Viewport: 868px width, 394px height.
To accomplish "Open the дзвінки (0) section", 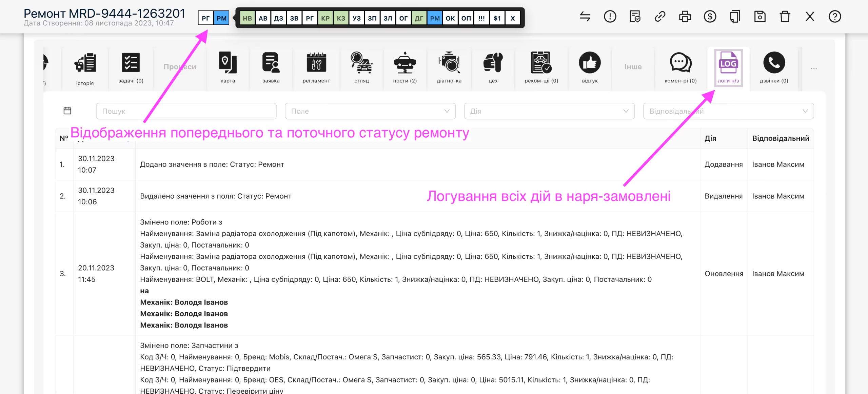I will pyautogui.click(x=774, y=67).
